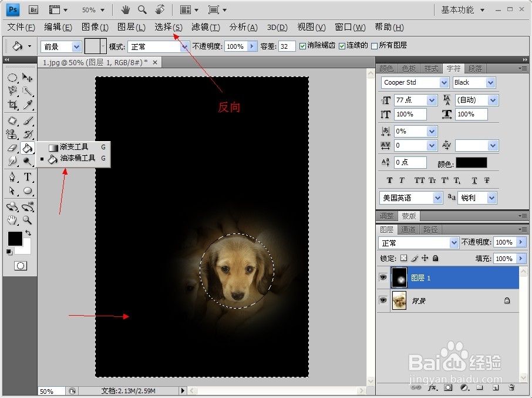Select the Hand tool in toolbox
This screenshot has height=398, width=532.
[12, 220]
